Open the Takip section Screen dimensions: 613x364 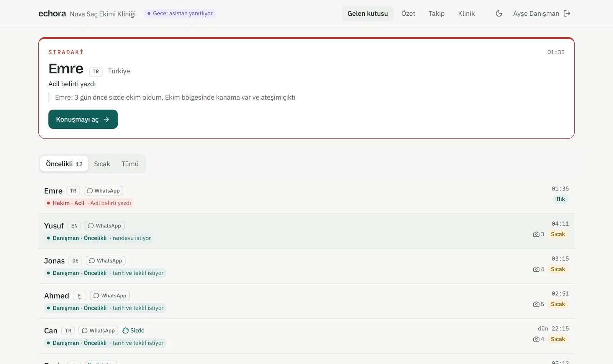(436, 13)
